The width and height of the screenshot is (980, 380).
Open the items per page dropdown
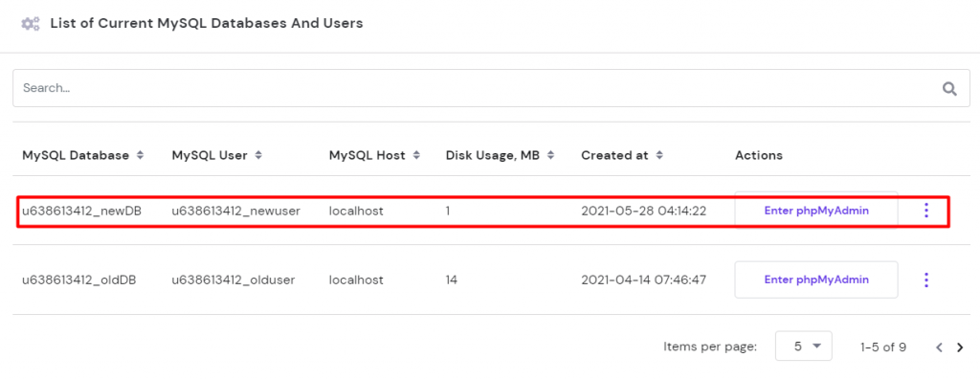point(804,346)
